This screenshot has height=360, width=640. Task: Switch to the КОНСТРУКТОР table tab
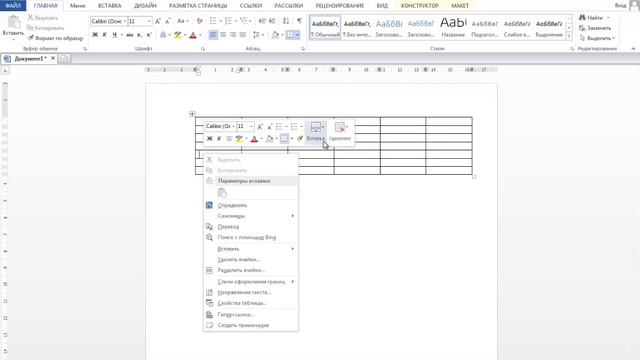[x=420, y=6]
